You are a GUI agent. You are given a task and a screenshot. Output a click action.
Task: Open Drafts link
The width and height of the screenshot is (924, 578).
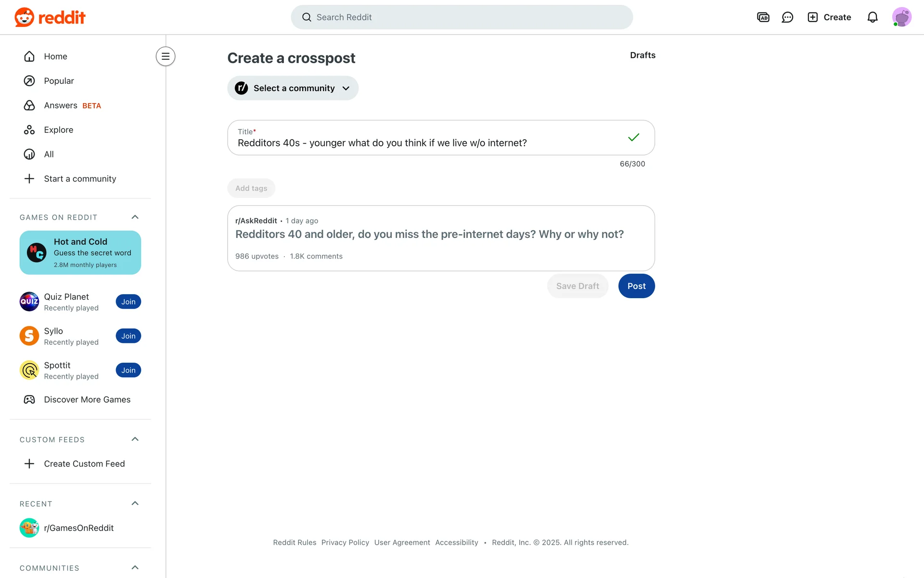[x=642, y=55]
